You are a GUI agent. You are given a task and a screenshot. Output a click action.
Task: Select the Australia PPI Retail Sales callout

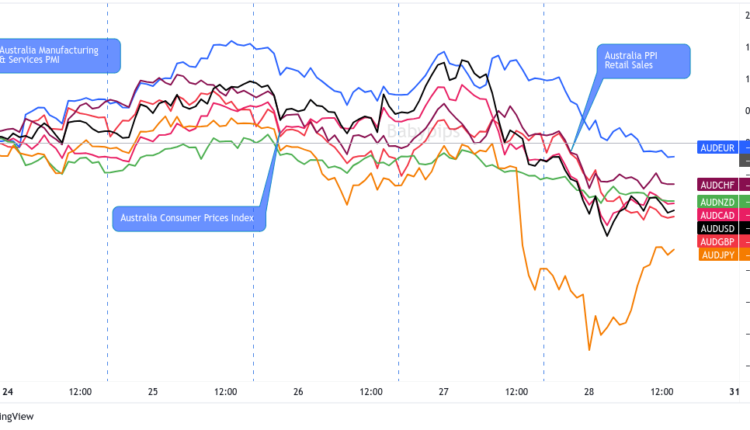[642, 60]
